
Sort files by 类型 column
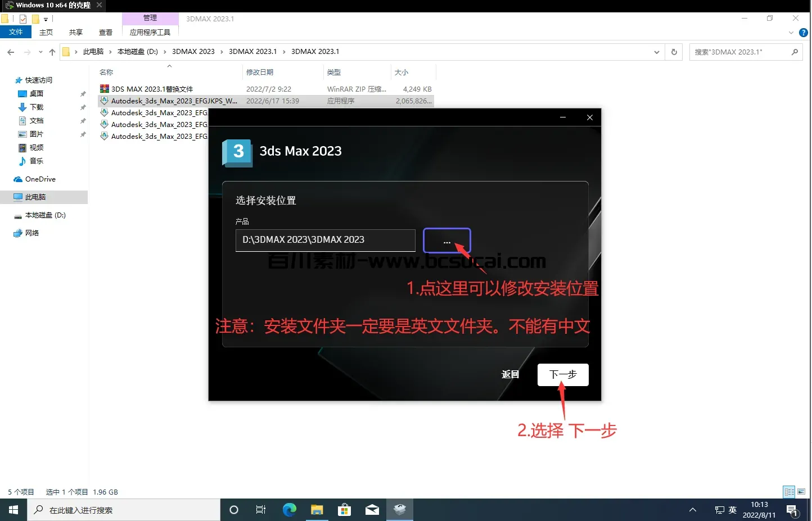[x=334, y=72]
